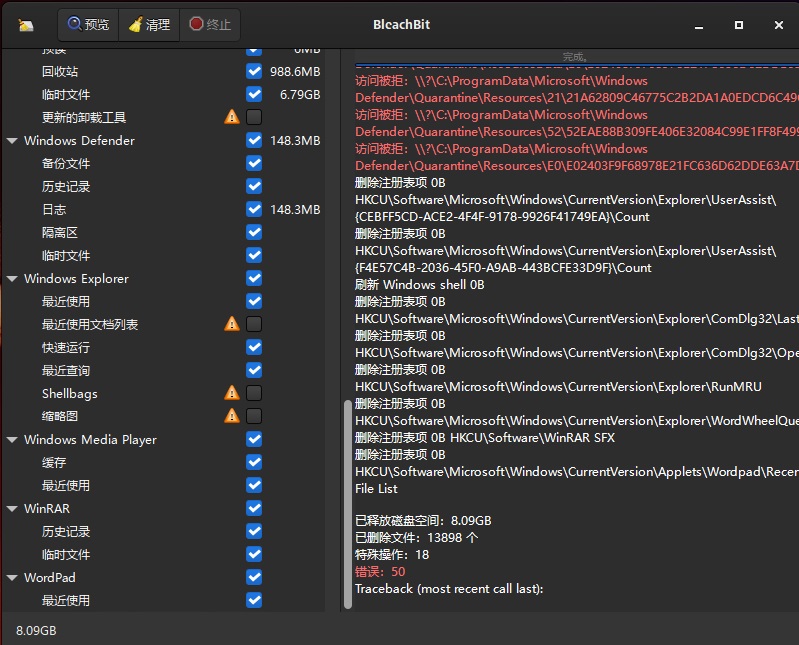Collapse the Windows Media Player group
This screenshot has width=799, height=645.
12,440
